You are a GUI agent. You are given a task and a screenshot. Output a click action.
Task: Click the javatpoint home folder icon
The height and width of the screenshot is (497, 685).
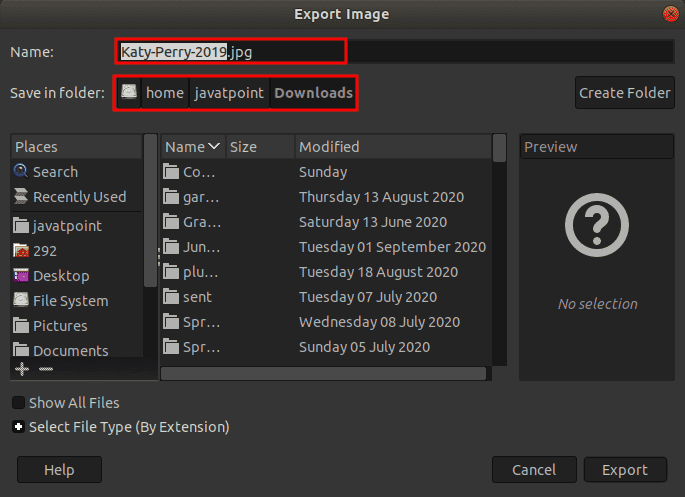click(21, 226)
